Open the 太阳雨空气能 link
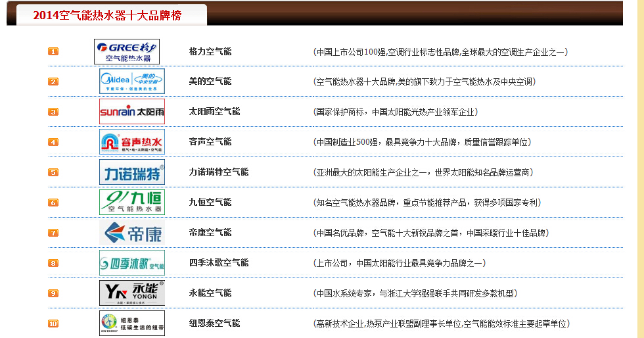 (214, 111)
